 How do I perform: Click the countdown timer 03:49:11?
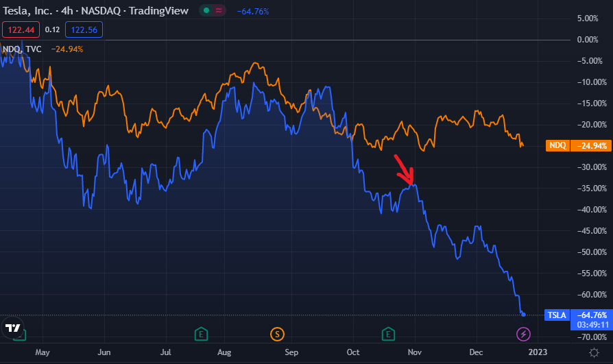pos(592,325)
